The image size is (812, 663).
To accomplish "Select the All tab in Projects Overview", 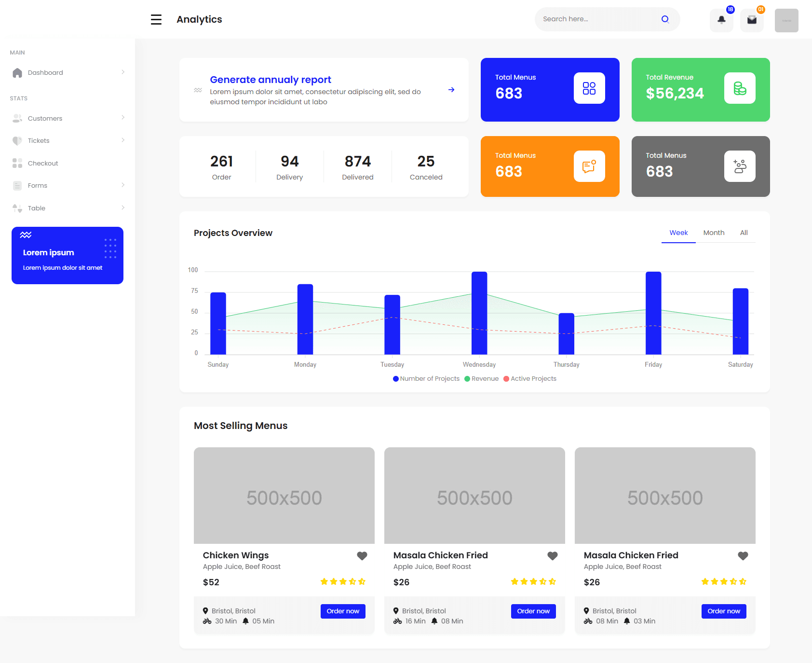I will pos(744,233).
